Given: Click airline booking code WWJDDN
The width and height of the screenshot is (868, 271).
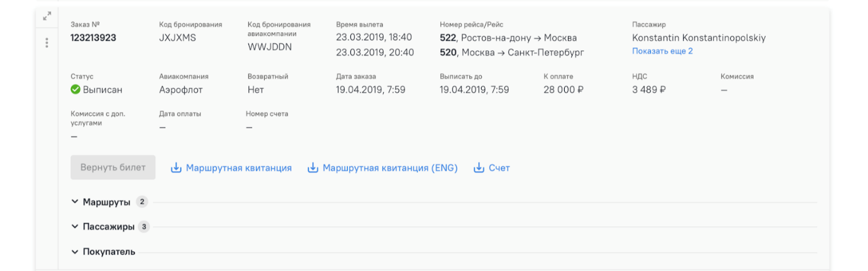Looking at the screenshot, I should pos(270,47).
